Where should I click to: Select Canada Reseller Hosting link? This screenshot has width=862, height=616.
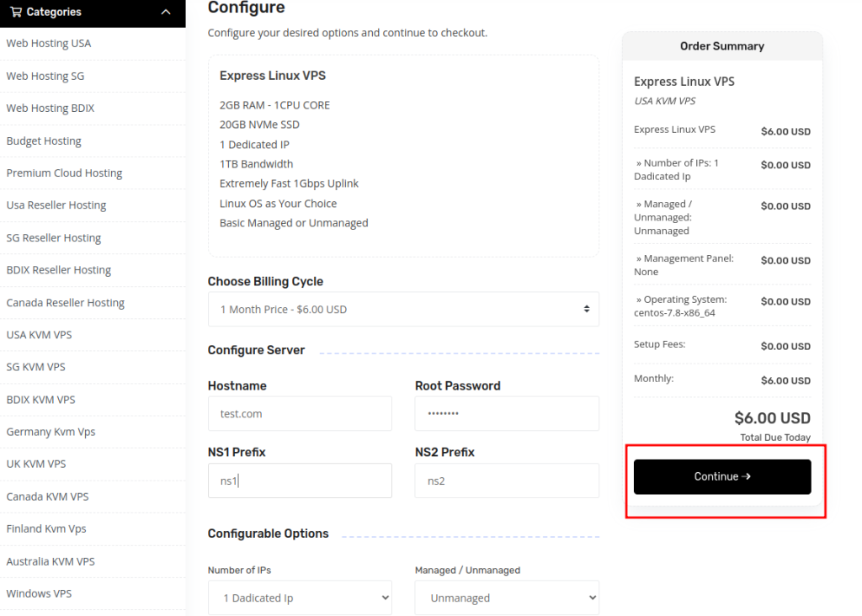(x=65, y=303)
